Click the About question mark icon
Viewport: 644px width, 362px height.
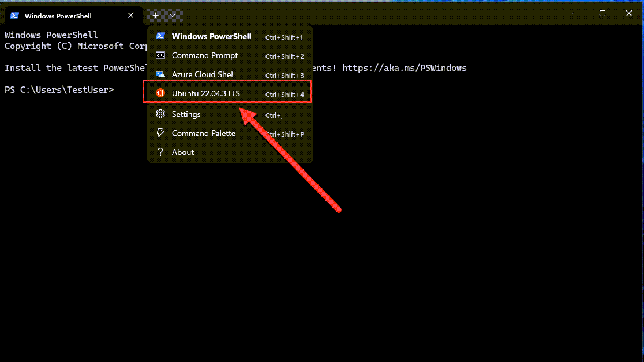(x=160, y=152)
